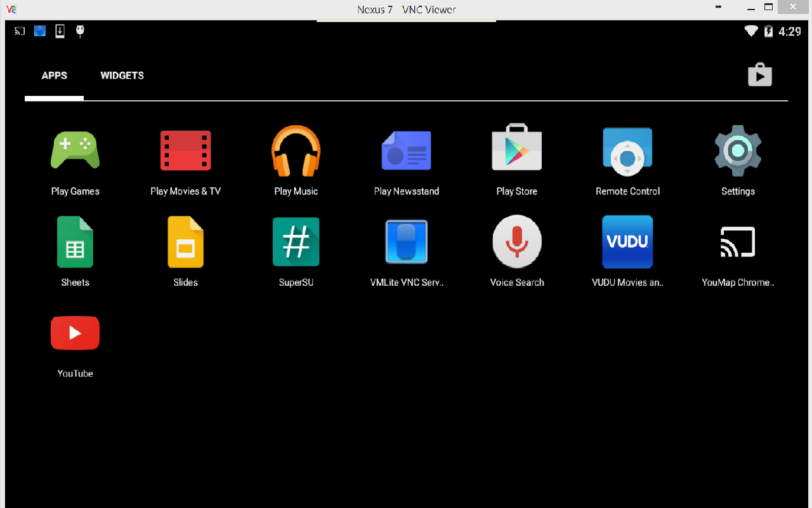Open the Remote Control app
The image size is (812, 508).
(x=627, y=150)
